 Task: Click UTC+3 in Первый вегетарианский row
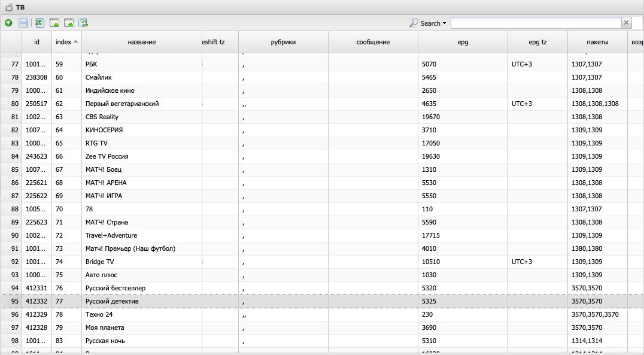pos(522,104)
